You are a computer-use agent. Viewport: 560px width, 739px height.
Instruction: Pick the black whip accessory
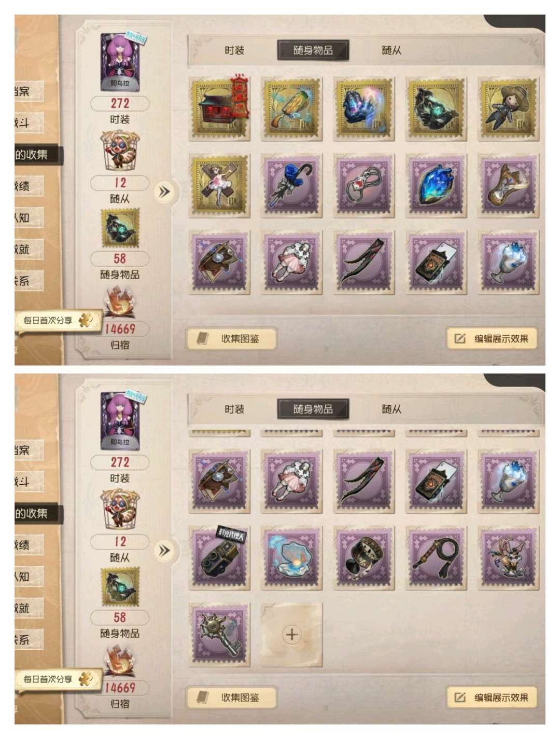point(436,558)
